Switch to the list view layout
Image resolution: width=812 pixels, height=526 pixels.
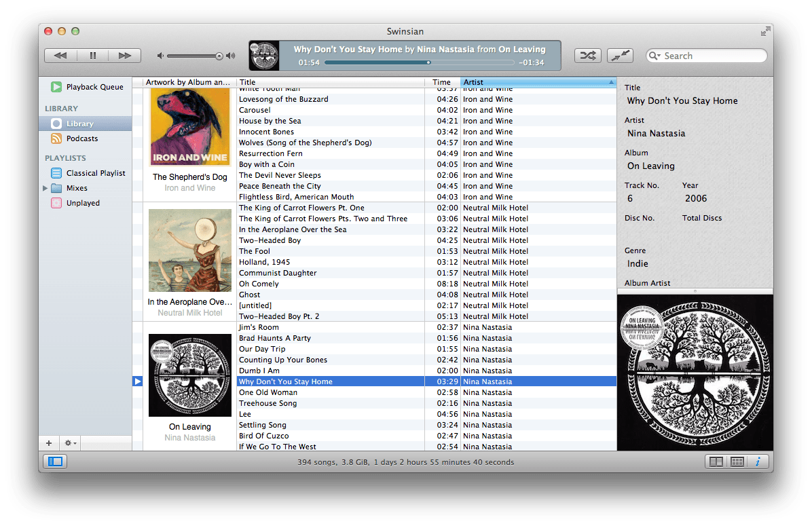point(716,462)
